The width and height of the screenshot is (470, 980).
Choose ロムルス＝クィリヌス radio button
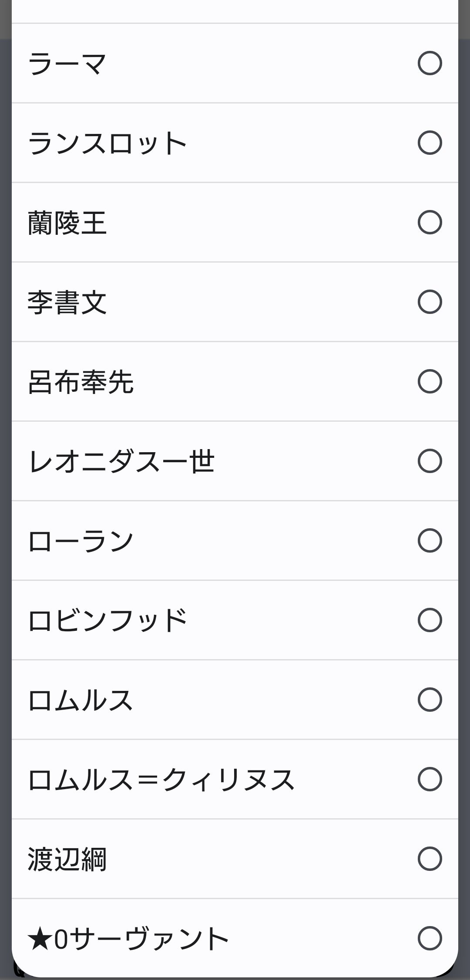coord(430,780)
